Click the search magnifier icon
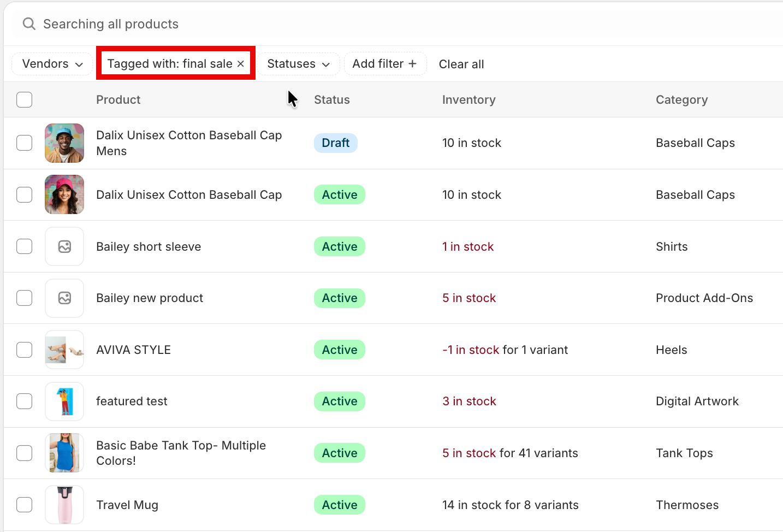This screenshot has width=783, height=532. pos(29,24)
